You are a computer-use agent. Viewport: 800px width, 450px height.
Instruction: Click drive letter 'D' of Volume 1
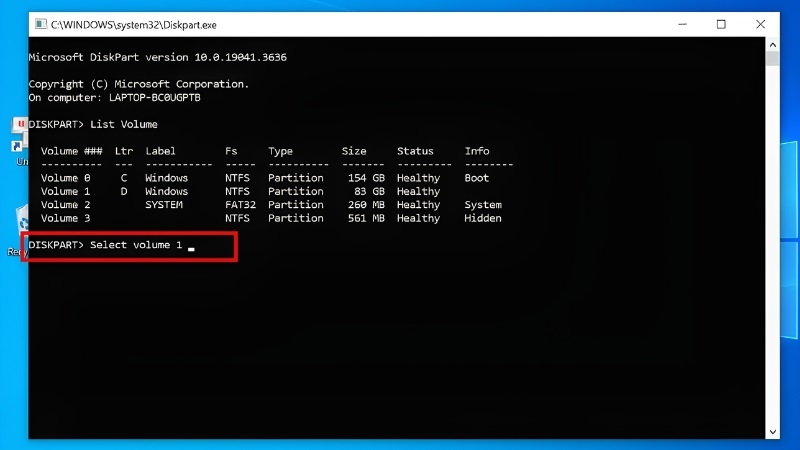pos(123,191)
